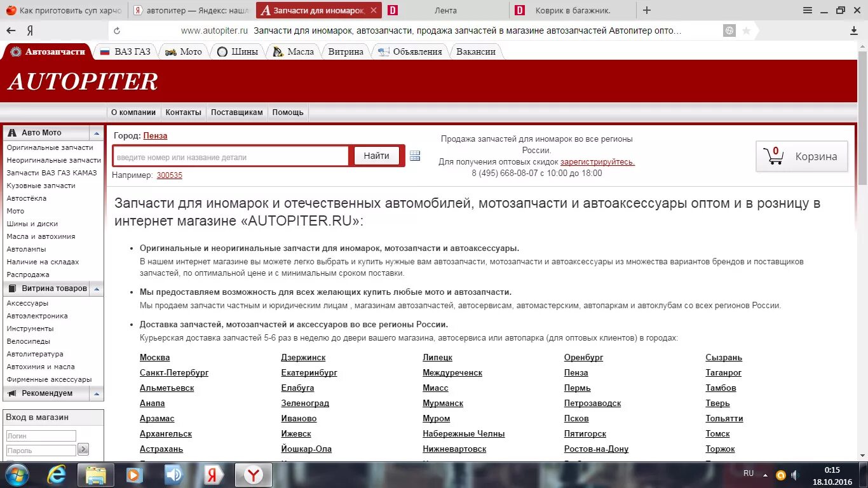The image size is (868, 488).
Task: Switch to the Yandex Browser 'Y' taskbar button
Action: [x=254, y=475]
